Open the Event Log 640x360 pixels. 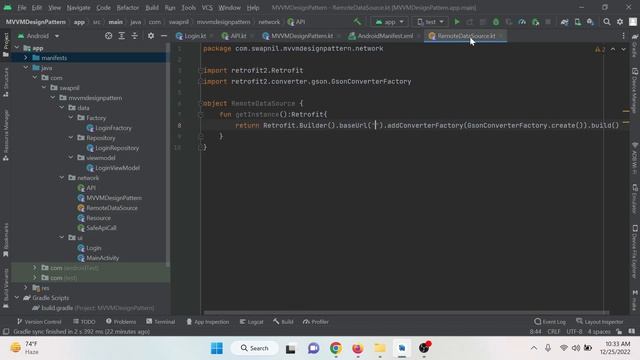[x=550, y=322]
